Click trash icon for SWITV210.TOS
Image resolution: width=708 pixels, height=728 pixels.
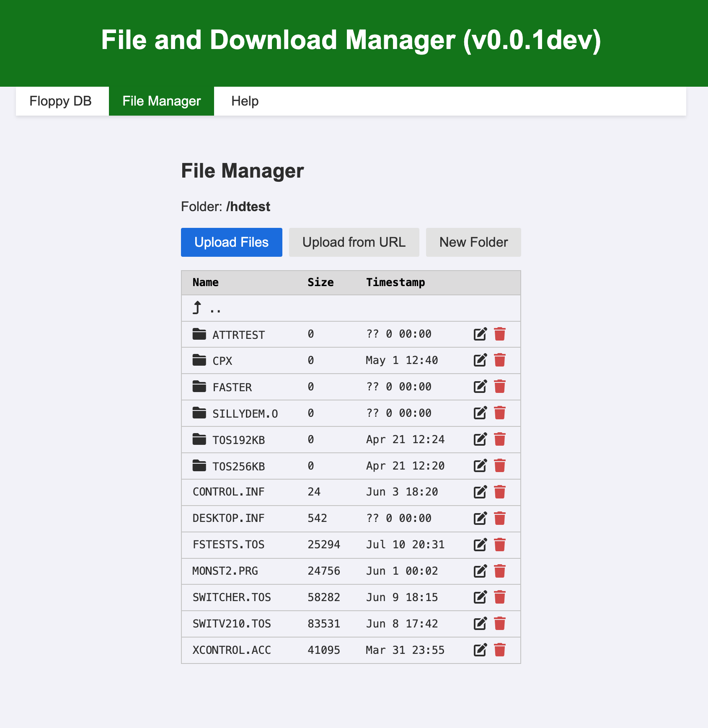(500, 624)
